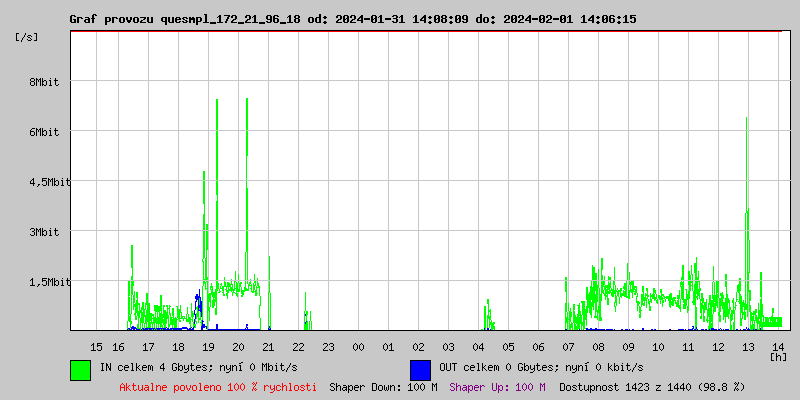The height and width of the screenshot is (400, 800).
Task: Select the 6Mbit label on y-axis
Action: [x=44, y=132]
